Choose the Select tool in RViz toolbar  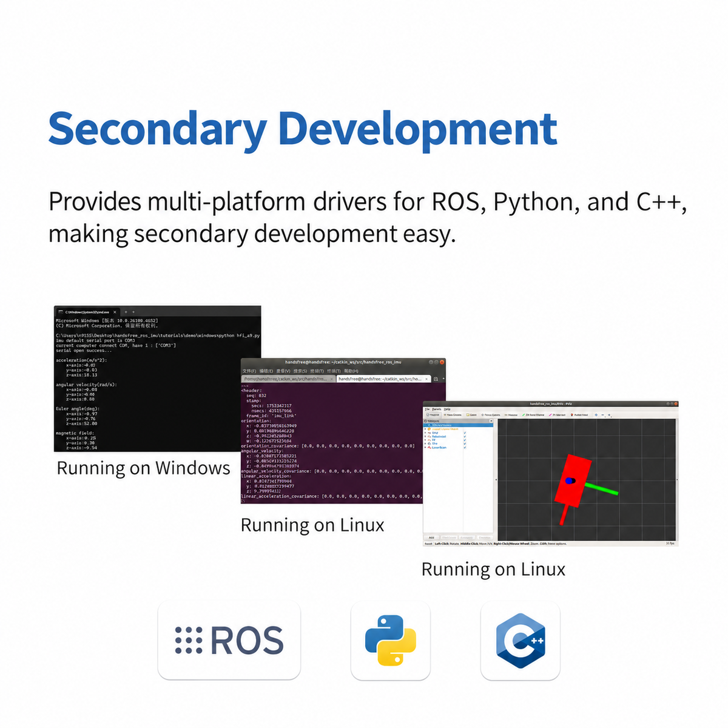[471, 415]
